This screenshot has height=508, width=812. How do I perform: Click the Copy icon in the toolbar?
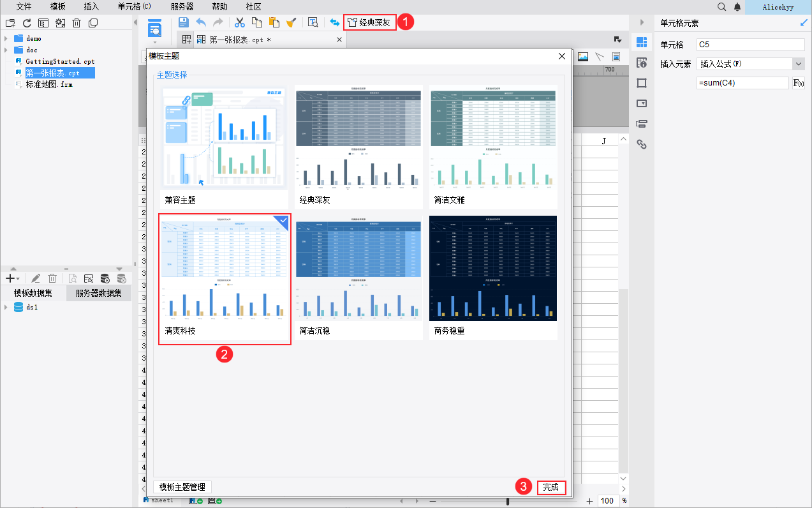[257, 22]
